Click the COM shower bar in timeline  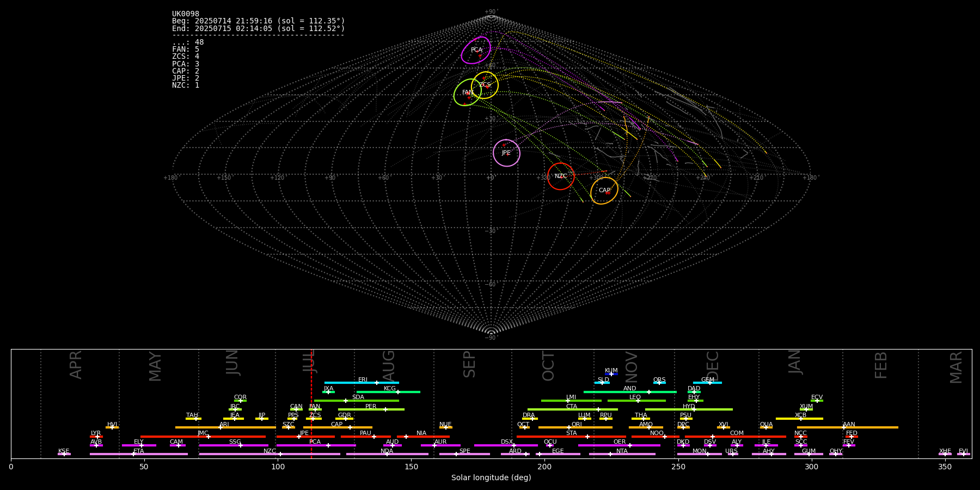[x=736, y=436]
